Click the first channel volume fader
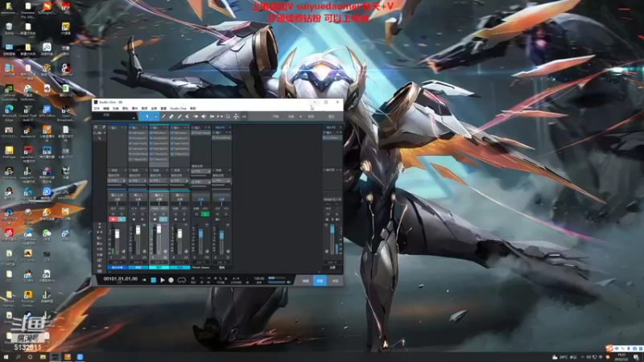The height and width of the screenshot is (362, 644). (x=117, y=234)
